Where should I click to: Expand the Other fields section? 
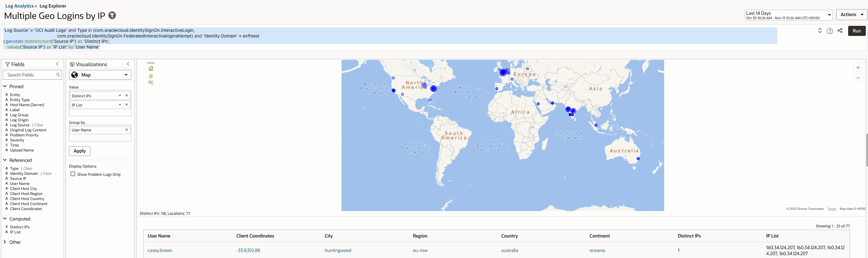[x=5, y=242]
